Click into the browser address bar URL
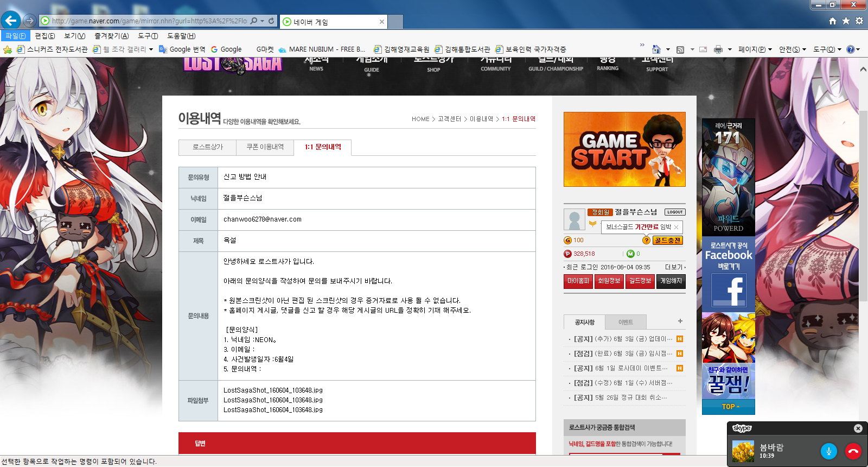This screenshot has height=467, width=868. (x=149, y=21)
